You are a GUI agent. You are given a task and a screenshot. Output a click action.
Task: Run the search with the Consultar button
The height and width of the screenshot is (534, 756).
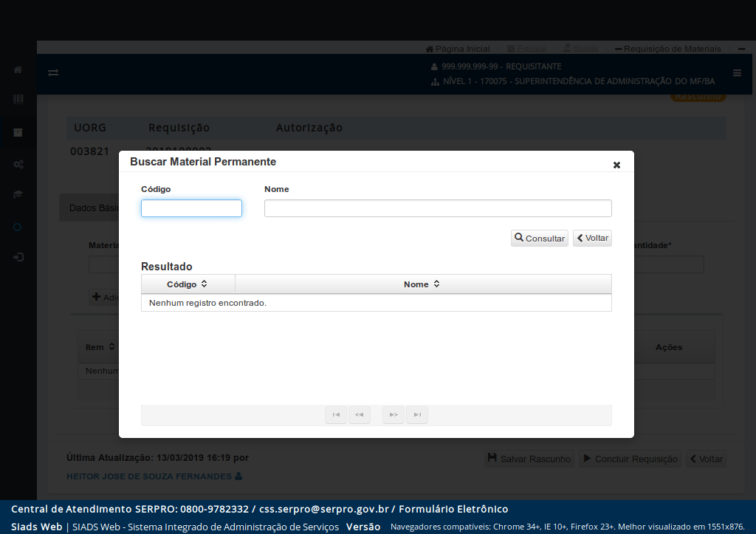(x=540, y=239)
